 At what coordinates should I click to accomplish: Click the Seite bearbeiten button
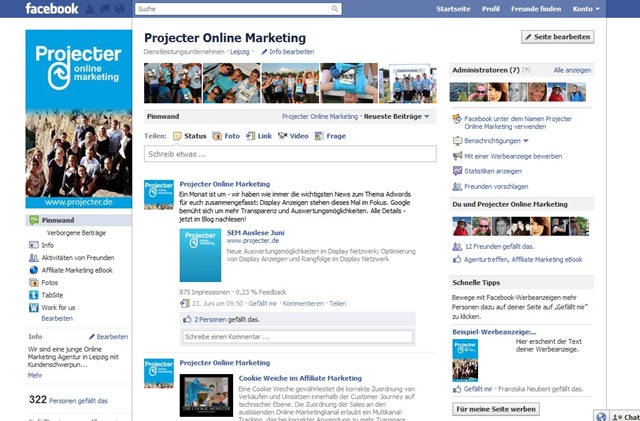click(558, 37)
